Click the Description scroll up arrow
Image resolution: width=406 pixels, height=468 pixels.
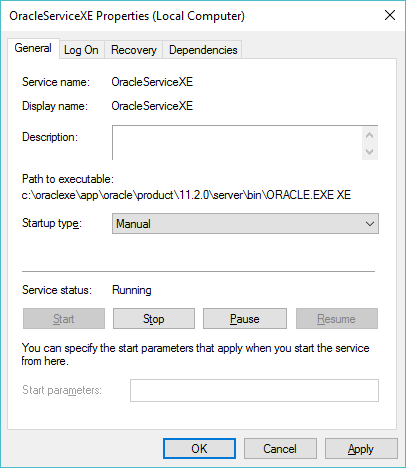click(369, 135)
